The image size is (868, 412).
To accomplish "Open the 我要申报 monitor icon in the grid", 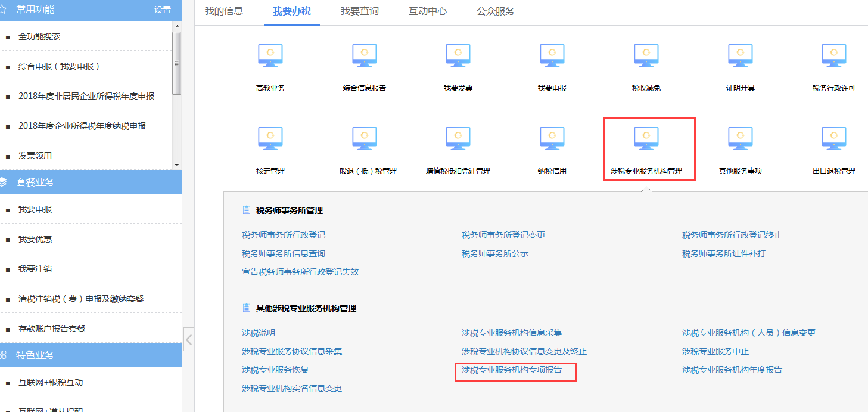I will pyautogui.click(x=552, y=55).
